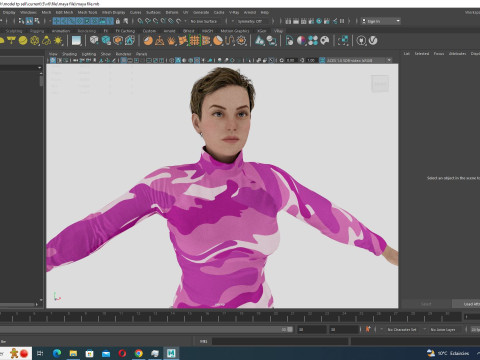The image size is (480, 360).
Task: Click the range slider end handle
Action: (290, 329)
